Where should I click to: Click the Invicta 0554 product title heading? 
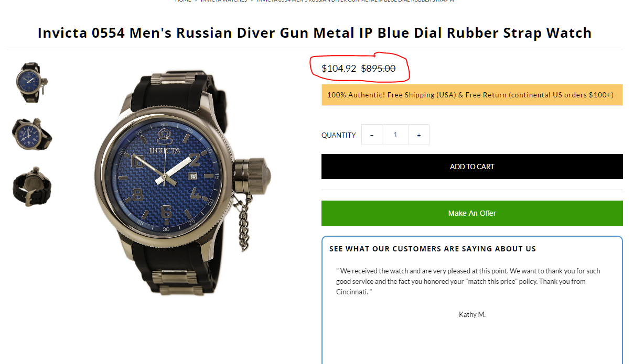315,33
